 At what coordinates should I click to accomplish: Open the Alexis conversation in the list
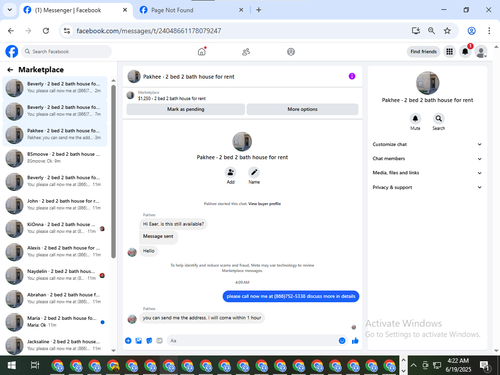tap(55, 251)
